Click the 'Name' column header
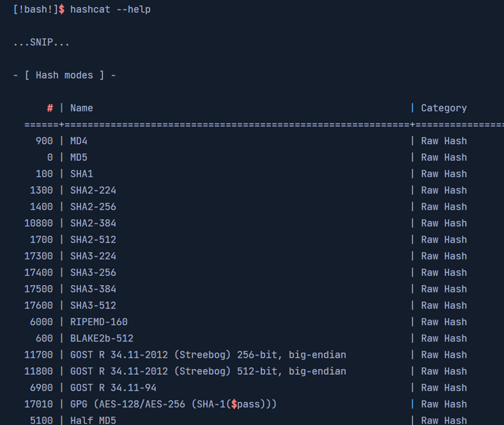 pyautogui.click(x=82, y=108)
